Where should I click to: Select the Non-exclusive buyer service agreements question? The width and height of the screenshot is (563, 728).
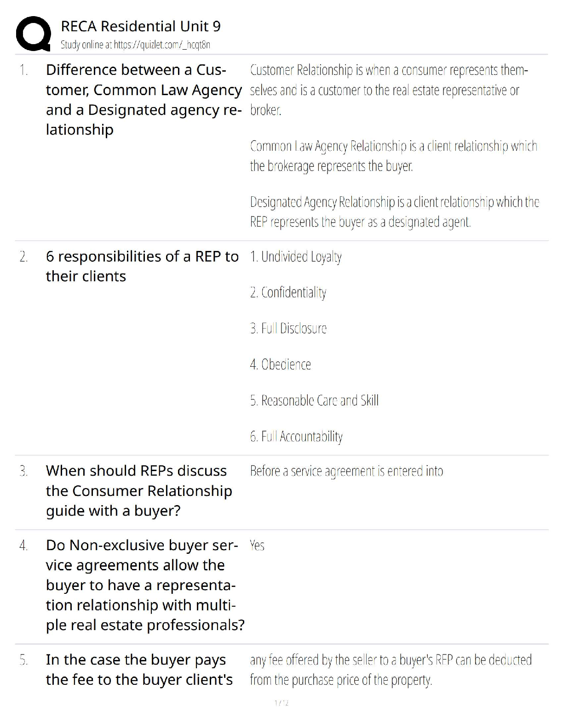(x=144, y=585)
